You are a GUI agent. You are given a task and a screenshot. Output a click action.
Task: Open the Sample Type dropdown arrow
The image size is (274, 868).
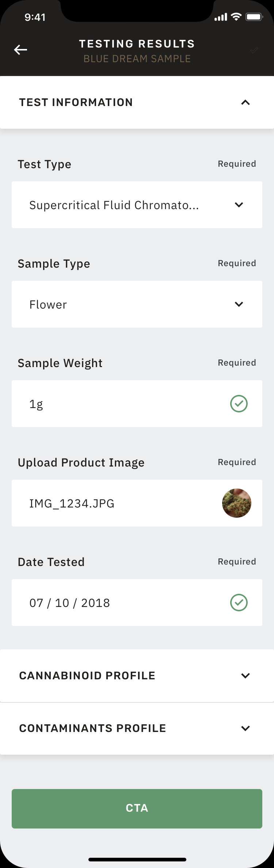pos(239,304)
